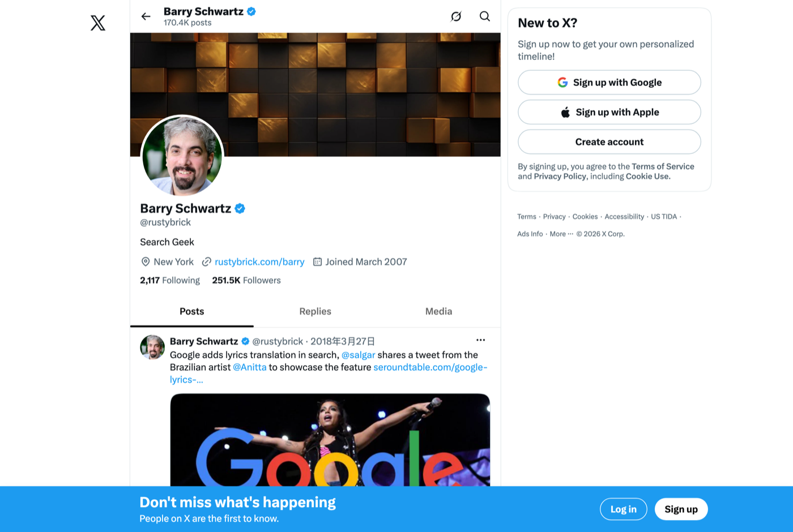Click the '170.4K posts' count
Image resolution: width=793 pixels, height=532 pixels.
point(187,23)
